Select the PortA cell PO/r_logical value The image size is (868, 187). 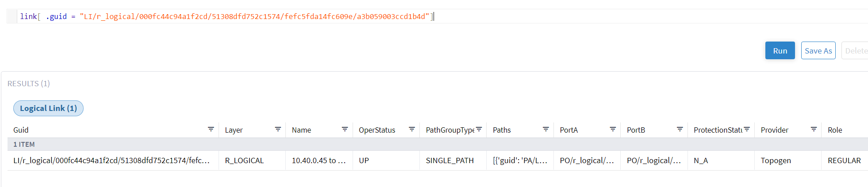point(587,160)
